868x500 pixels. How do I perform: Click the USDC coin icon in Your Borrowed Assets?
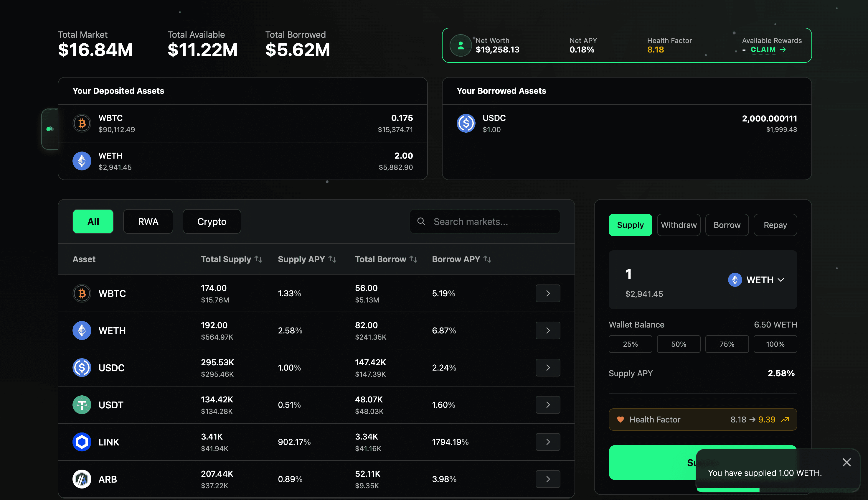tap(466, 123)
